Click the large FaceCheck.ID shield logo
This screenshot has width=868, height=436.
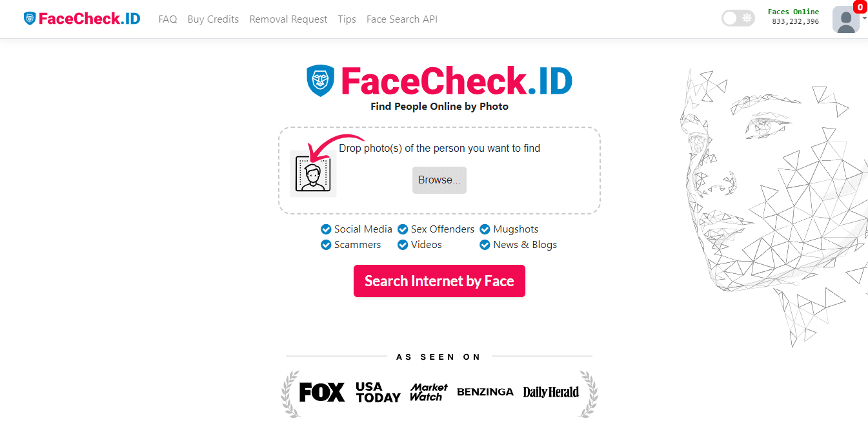coord(320,80)
